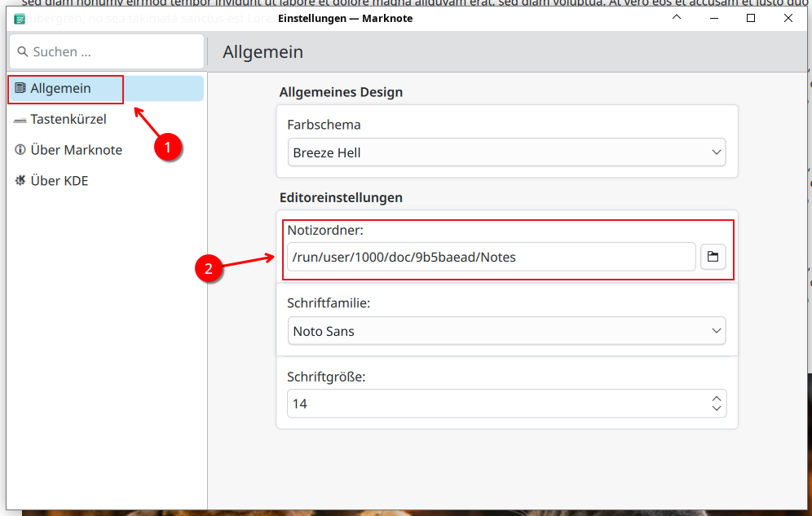Maximize the Einstellungen window
This screenshot has height=516, width=812.
pyautogui.click(x=751, y=18)
